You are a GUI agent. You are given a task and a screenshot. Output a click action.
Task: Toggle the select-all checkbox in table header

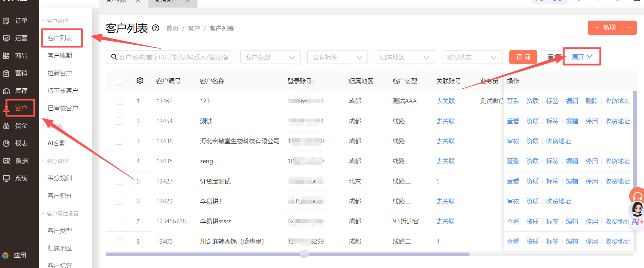click(x=120, y=81)
